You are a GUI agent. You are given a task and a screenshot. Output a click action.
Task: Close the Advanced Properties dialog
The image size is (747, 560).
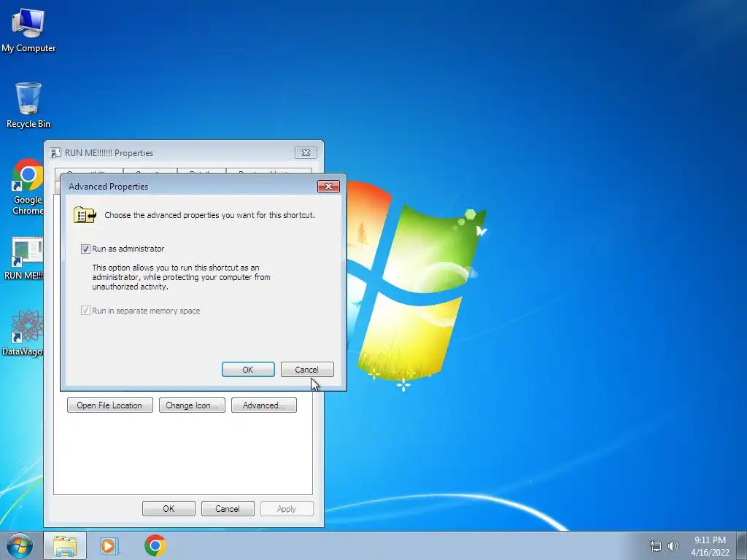click(x=328, y=186)
